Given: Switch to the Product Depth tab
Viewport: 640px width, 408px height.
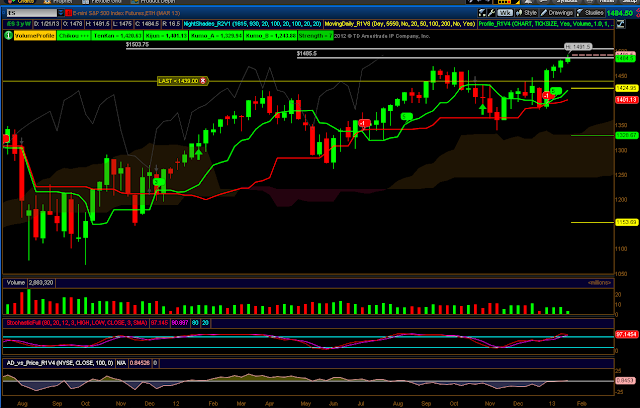Looking at the screenshot, I should [x=153, y=2].
